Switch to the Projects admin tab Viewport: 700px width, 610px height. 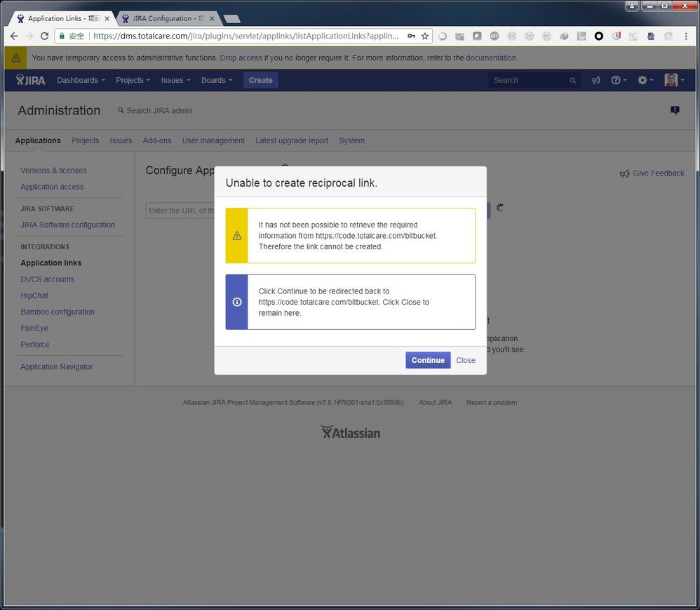(x=86, y=140)
